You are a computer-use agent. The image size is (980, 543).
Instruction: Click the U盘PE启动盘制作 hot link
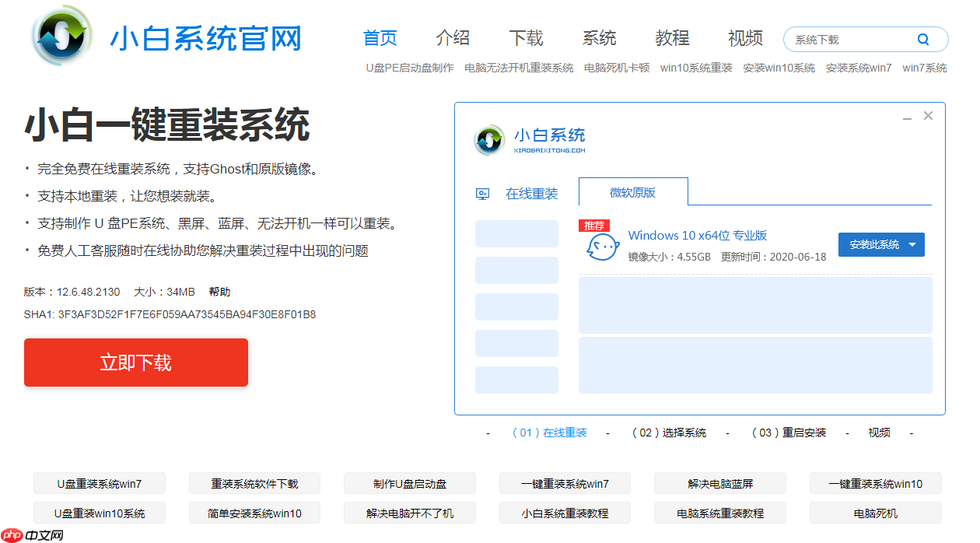click(x=410, y=68)
